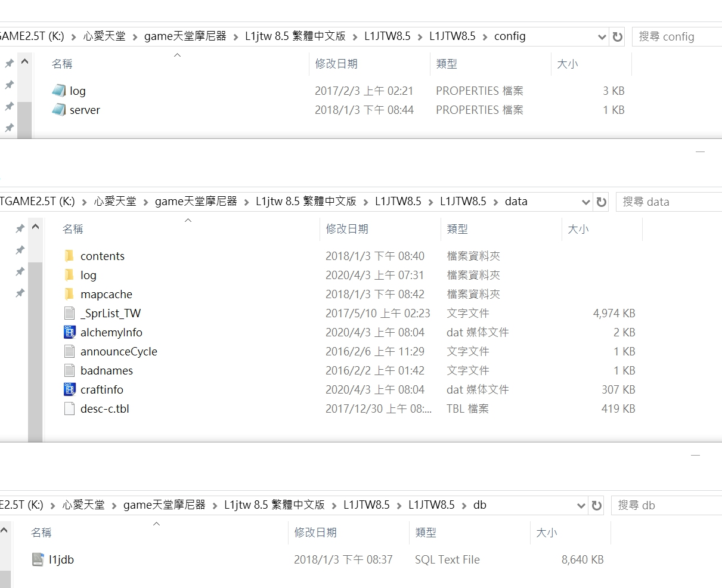The image size is (722, 588).
Task: Click SQL Text File type cell
Action: click(x=447, y=560)
